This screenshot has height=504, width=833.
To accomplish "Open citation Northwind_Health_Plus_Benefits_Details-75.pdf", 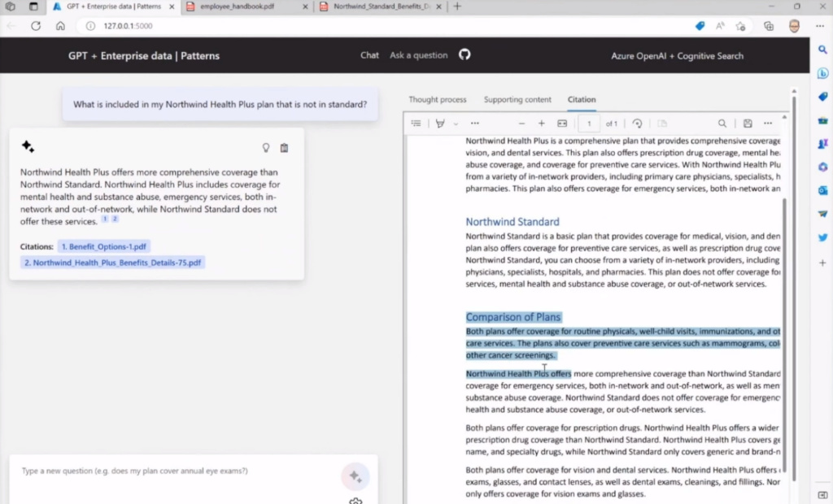I will [112, 263].
